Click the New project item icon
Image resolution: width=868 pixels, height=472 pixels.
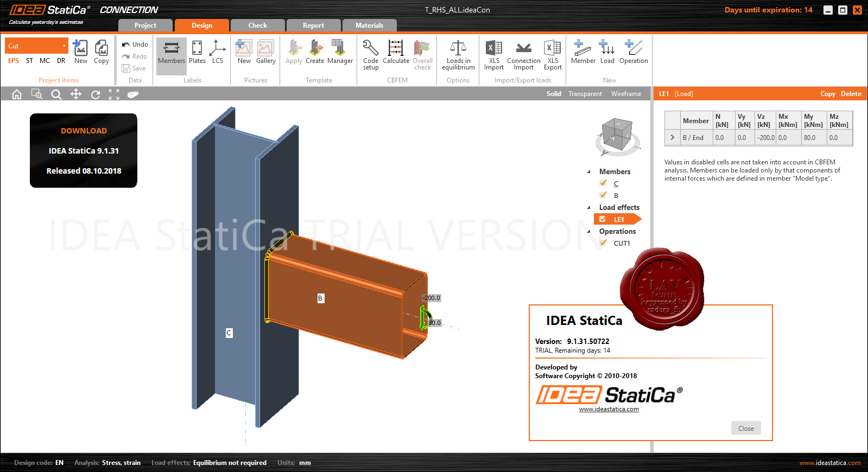point(80,52)
